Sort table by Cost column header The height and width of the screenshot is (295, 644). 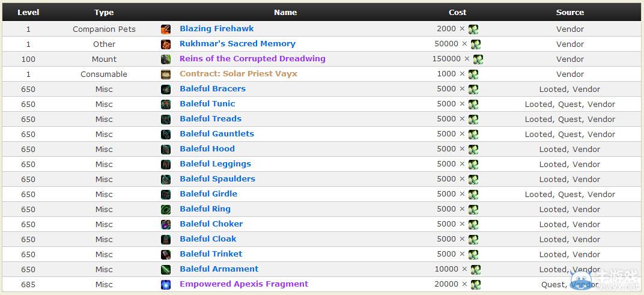[457, 12]
